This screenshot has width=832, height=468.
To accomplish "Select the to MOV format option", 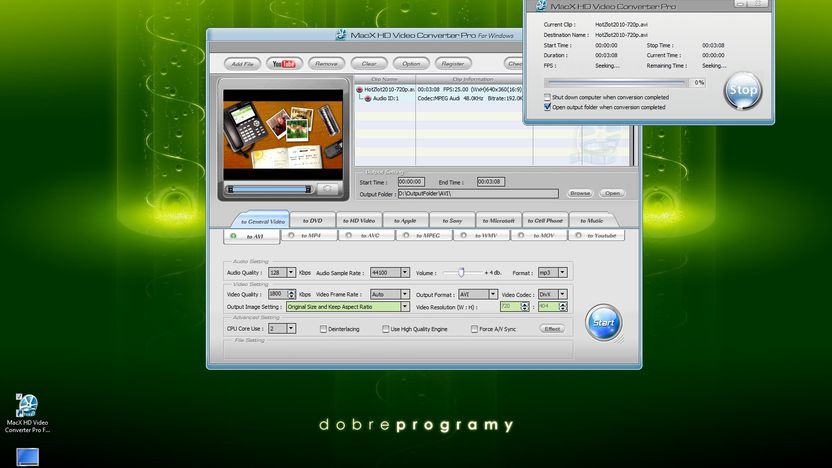I will click(539, 236).
